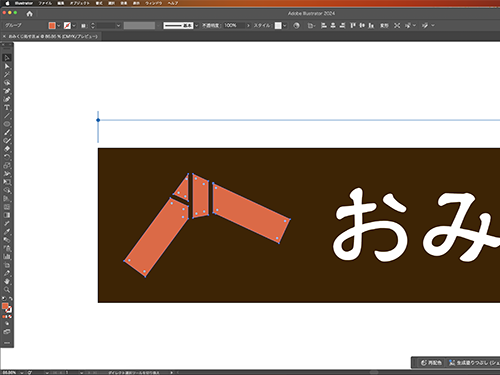The image size is (500, 375).
Task: Open the 編集 menu
Action: 61,3
